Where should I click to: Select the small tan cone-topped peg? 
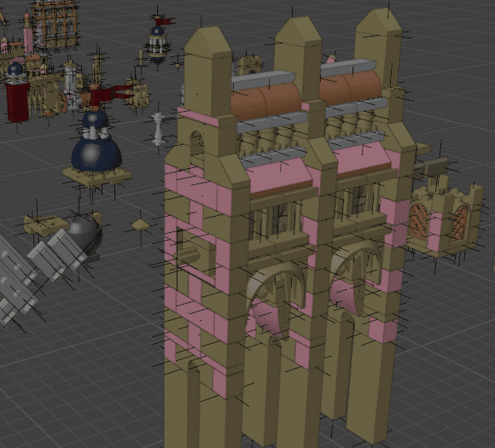(x=141, y=225)
